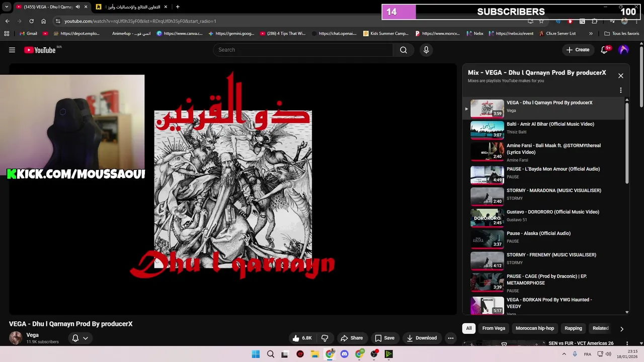Screen dimensions: 644x362
Task: Select VEGA - BORKAN Prod By YWG title
Action: click(549, 303)
